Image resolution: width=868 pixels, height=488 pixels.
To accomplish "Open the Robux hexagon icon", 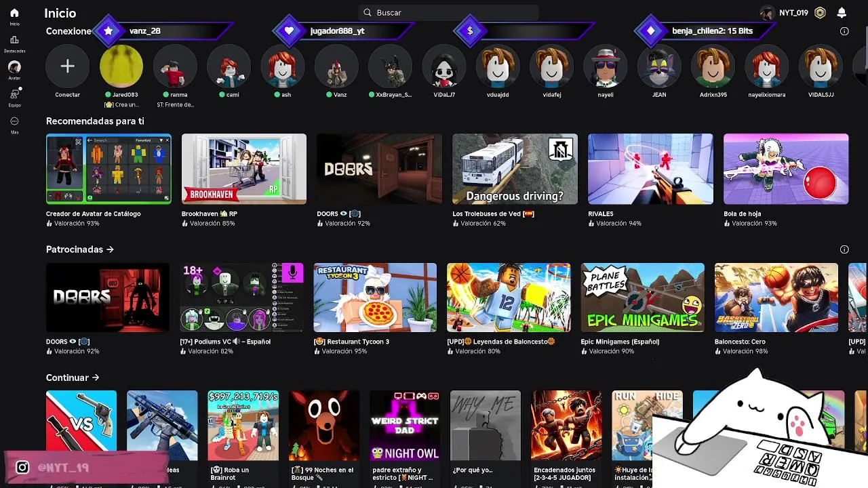I will [x=820, y=13].
